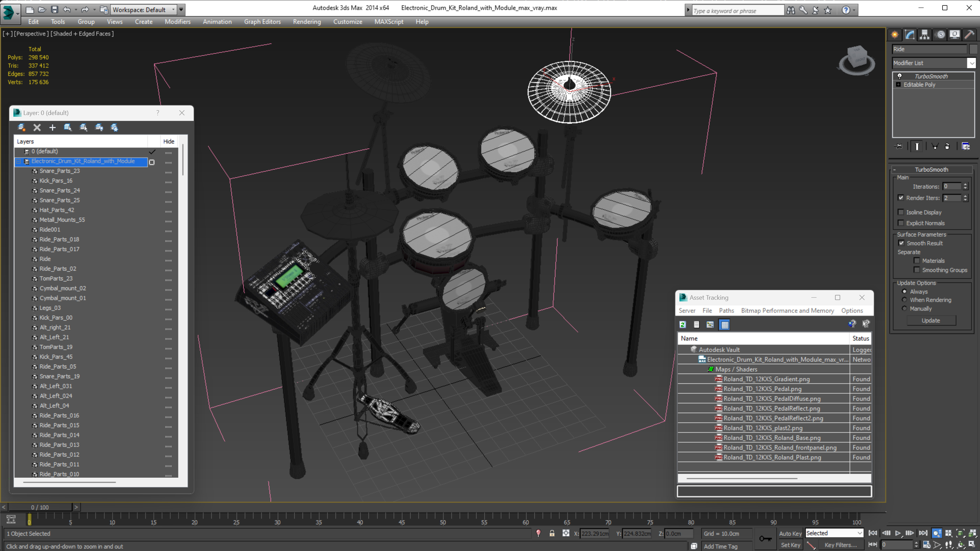Screen dimensions: 980x551
Task: Click Delete layer X icon in Layer dialog
Action: pos(37,127)
